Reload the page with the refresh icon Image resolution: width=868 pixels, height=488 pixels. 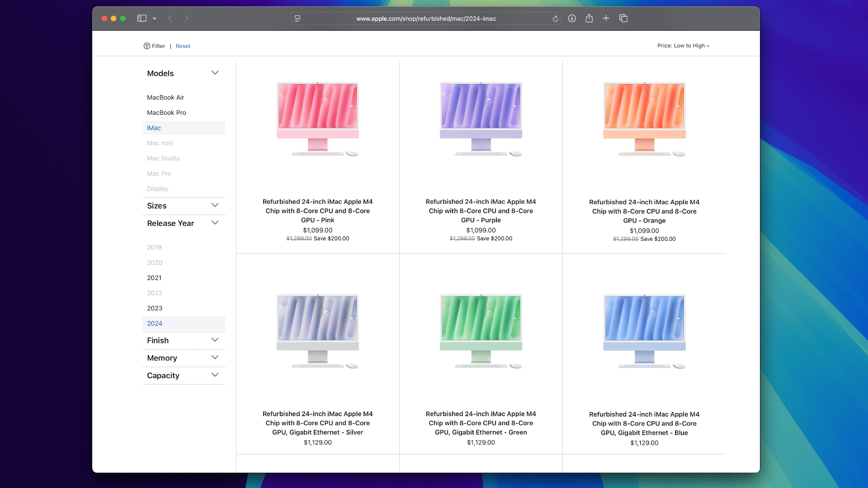pos(555,19)
